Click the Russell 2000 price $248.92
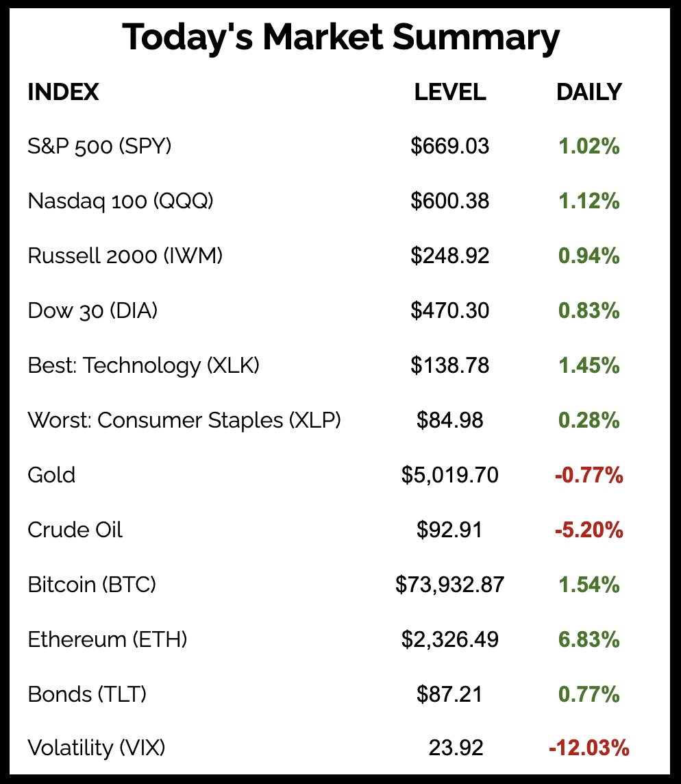681x784 pixels. coord(449,256)
